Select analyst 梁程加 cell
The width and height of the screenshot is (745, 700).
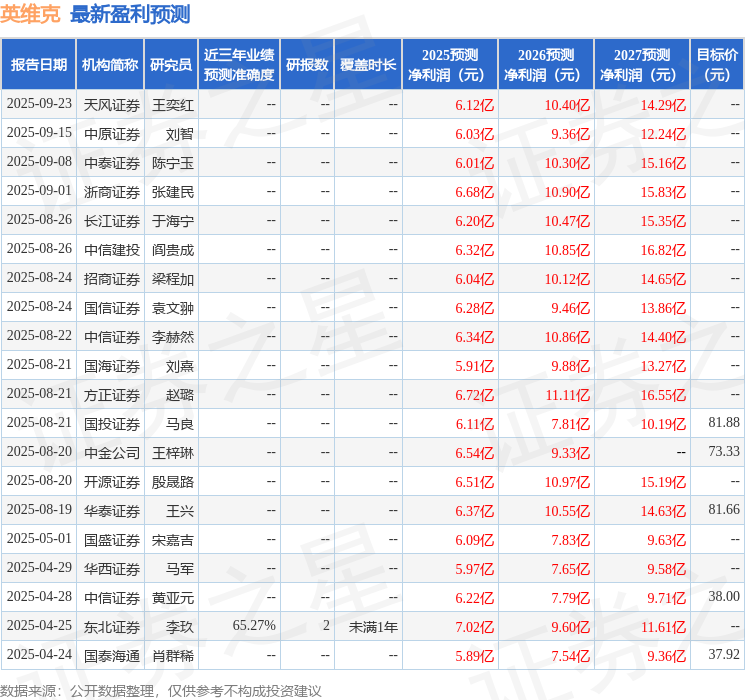coord(173,279)
